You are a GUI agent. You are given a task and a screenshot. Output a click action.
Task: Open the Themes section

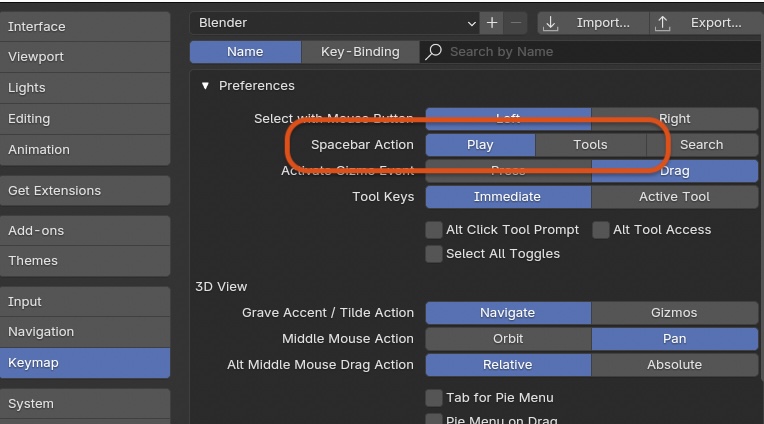pos(85,261)
